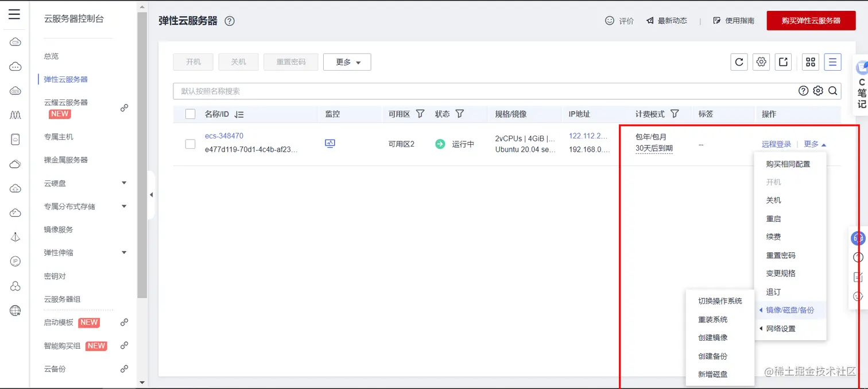Viewport: 868px width, 389px height.
Task: Click the globe icon in left rail
Action: coord(15,310)
